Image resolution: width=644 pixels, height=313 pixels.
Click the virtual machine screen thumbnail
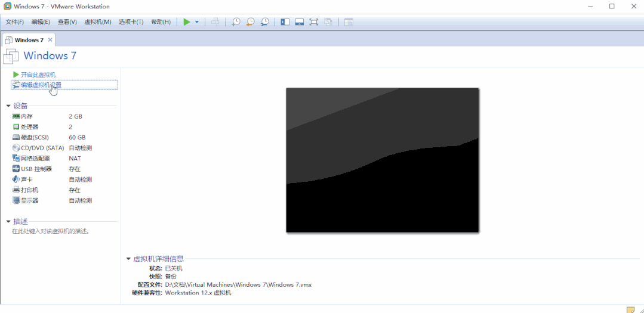383,160
